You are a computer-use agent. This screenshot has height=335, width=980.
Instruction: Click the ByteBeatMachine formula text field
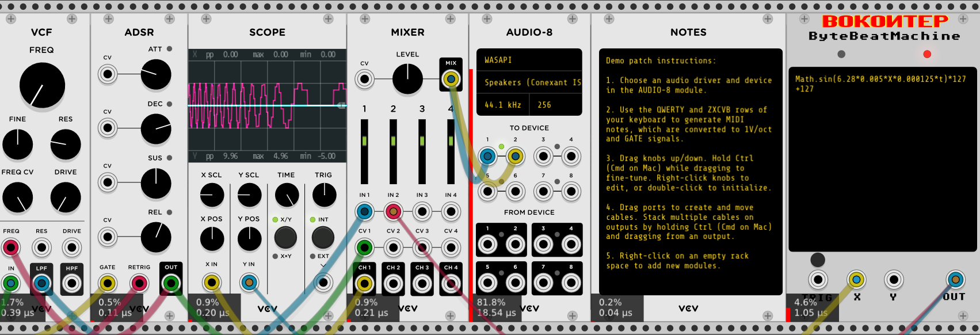point(883,159)
